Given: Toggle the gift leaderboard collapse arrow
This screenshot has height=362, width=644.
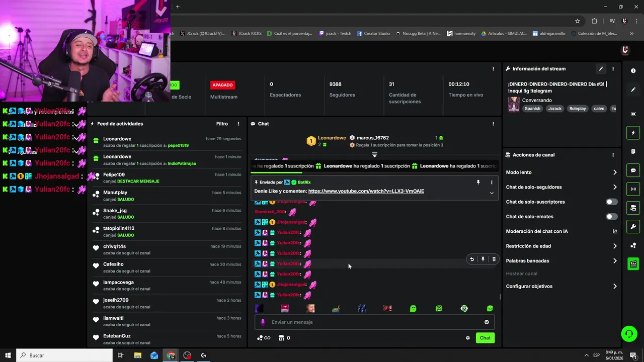Looking at the screenshot, I should [374, 155].
